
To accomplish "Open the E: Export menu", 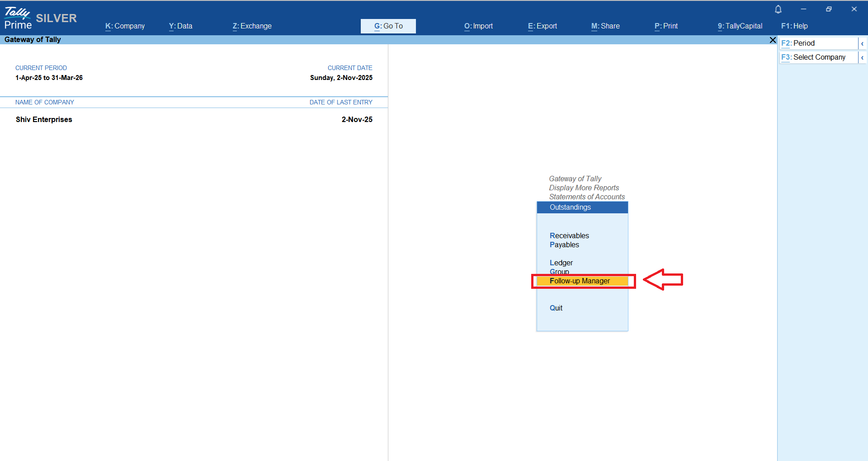I will click(x=542, y=26).
